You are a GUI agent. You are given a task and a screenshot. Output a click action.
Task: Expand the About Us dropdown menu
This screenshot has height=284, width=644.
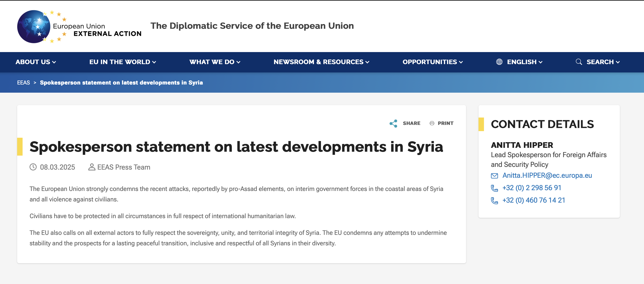point(35,62)
